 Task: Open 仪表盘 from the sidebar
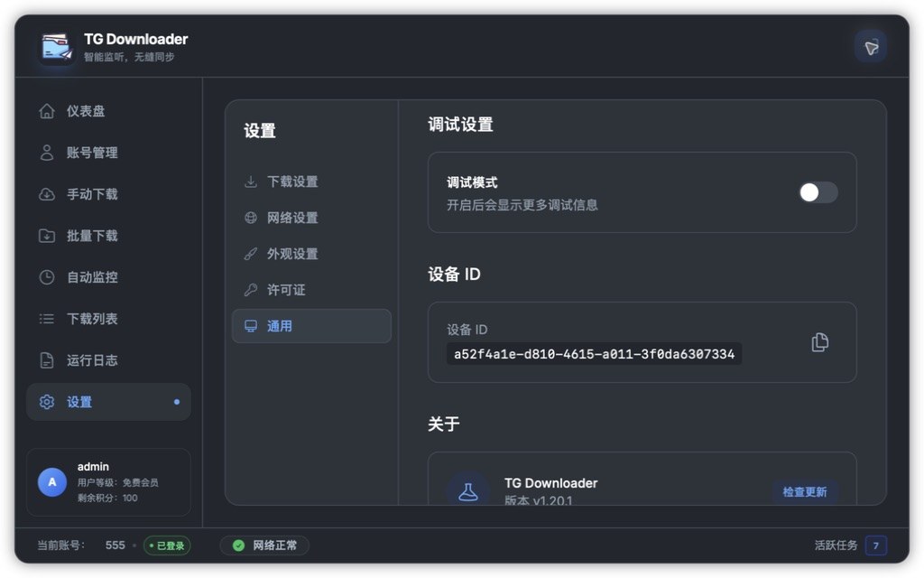(108, 111)
